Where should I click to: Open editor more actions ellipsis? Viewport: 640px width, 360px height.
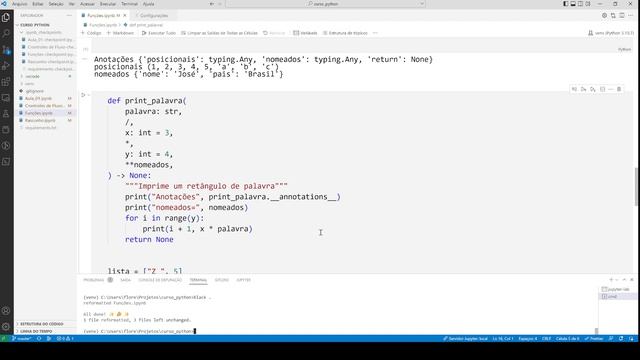pos(631,16)
